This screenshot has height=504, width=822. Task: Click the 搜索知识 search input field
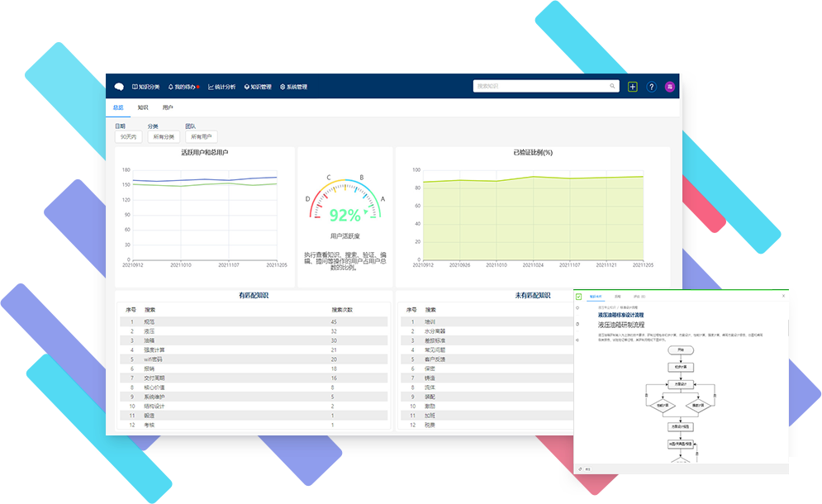coord(541,86)
